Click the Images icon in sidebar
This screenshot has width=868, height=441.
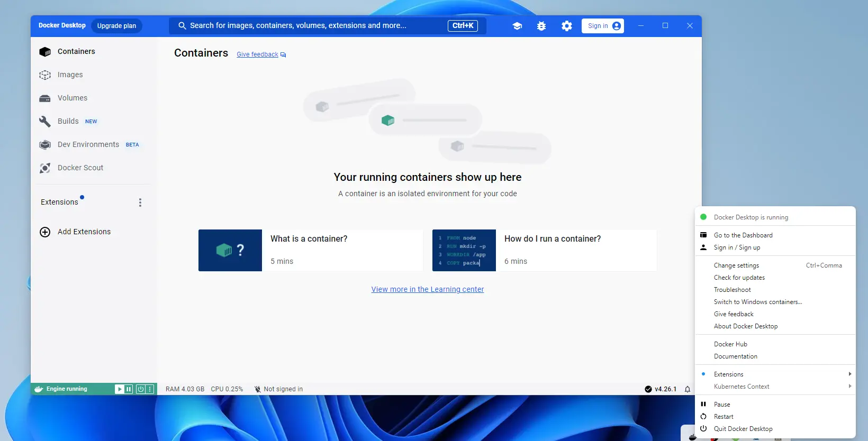(x=45, y=75)
